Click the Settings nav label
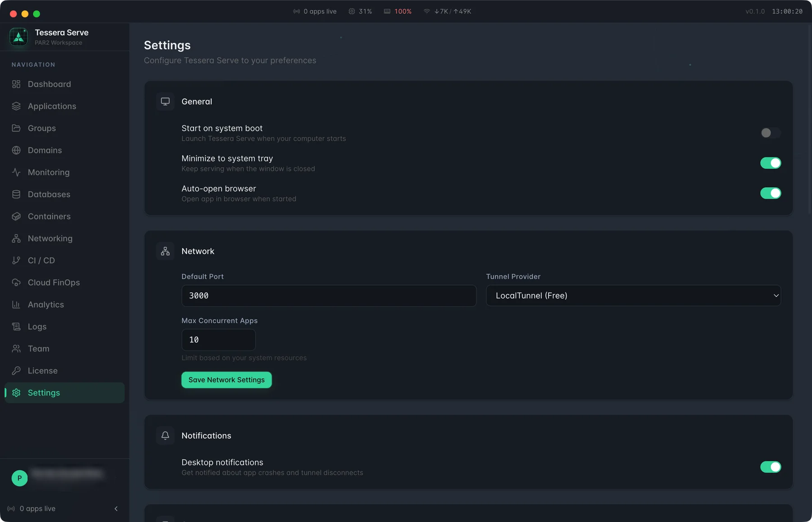Viewport: 812px width, 522px height. (44, 393)
